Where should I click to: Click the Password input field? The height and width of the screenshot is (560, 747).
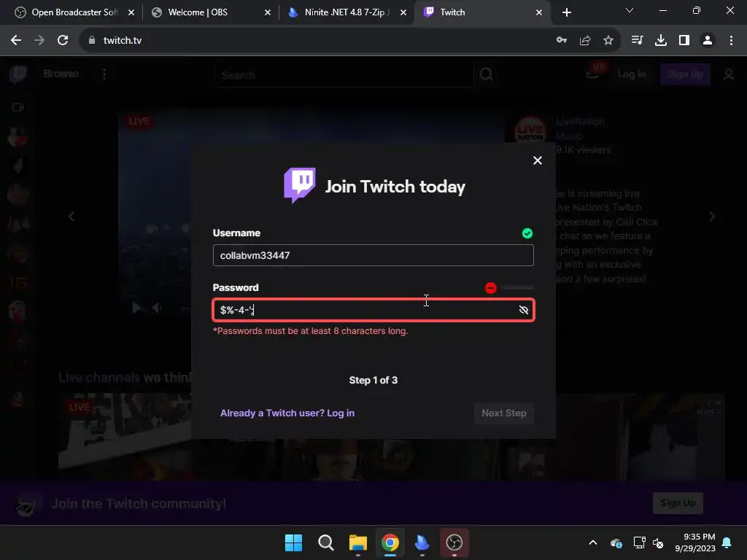373,310
